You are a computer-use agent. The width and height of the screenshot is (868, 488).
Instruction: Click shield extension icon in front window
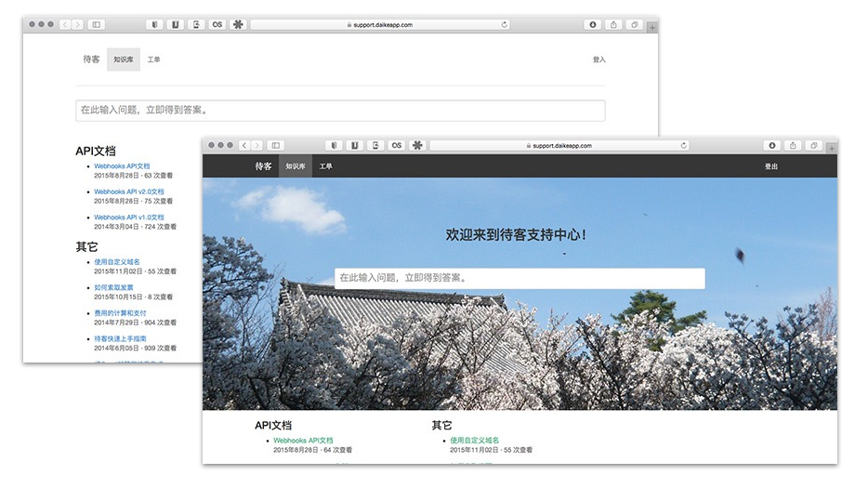[x=334, y=146]
